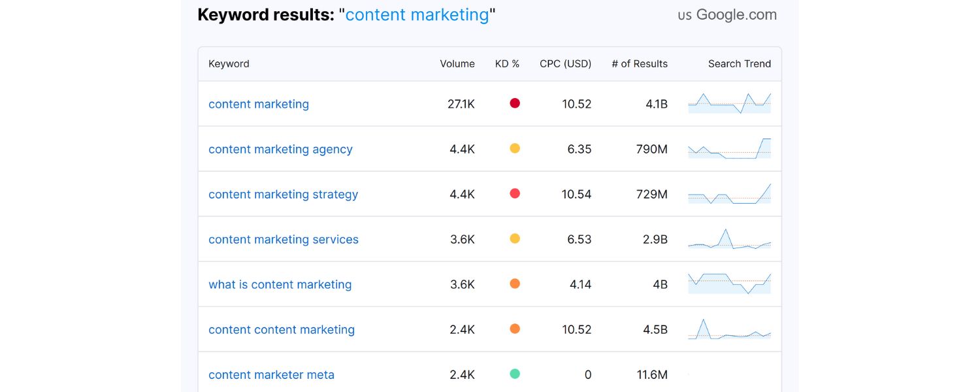Select the orange difficulty indicator for what is content marketing
Viewport: 980px width, 392px height.
click(515, 284)
